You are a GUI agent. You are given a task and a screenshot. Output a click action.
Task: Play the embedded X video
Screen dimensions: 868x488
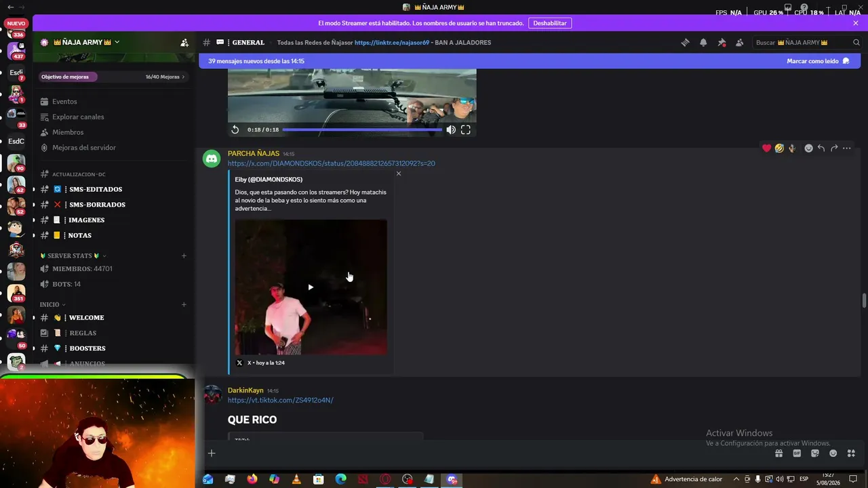311,287
